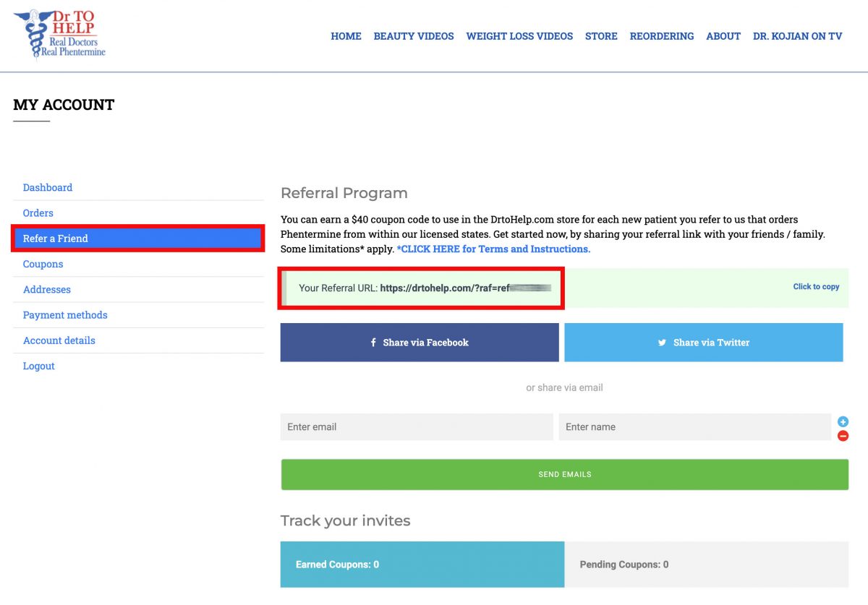Click the blue plus icon to add another email
Image resolution: width=868 pixels, height=605 pixels.
pyautogui.click(x=843, y=421)
